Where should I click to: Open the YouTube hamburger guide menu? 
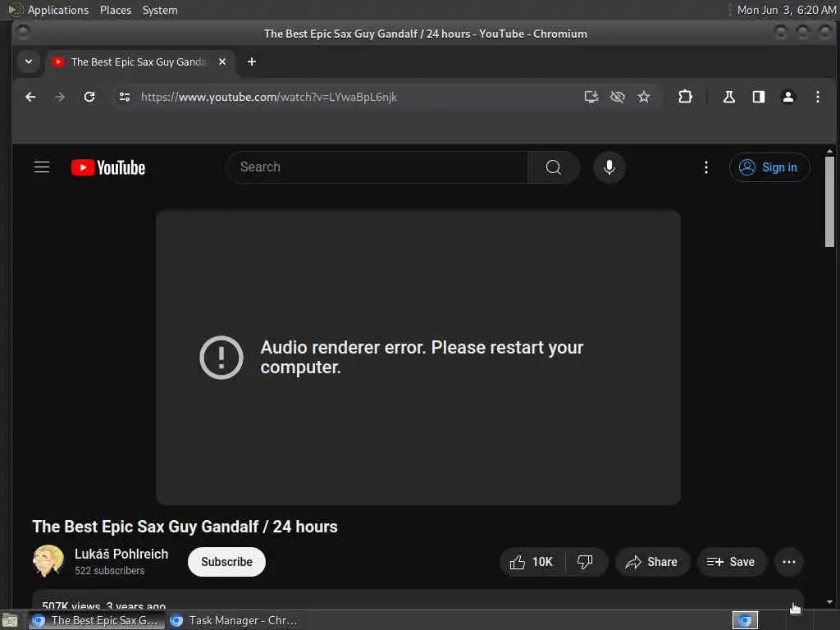(42, 167)
